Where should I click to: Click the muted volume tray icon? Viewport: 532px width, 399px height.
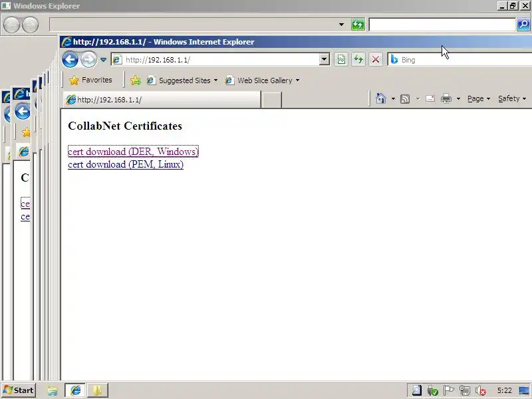pos(480,390)
